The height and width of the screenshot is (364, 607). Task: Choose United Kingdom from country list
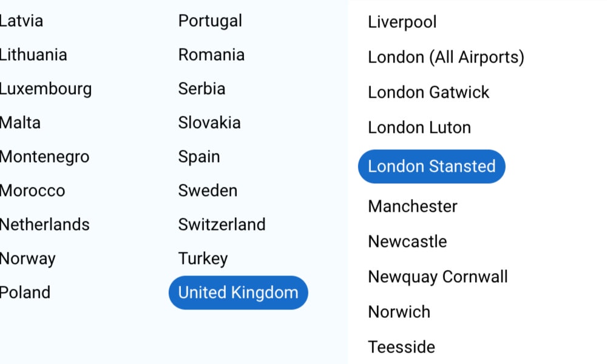pos(238,292)
